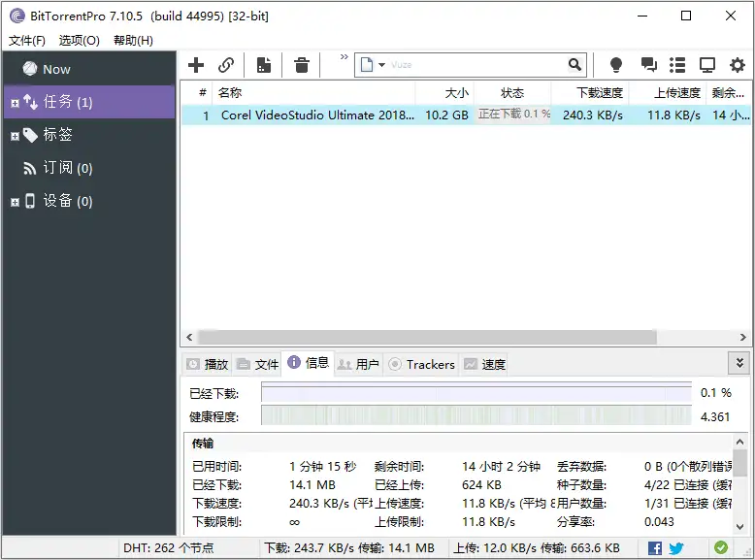755x560 pixels.
Task: Open the 选项(O) menu
Action: (x=79, y=41)
